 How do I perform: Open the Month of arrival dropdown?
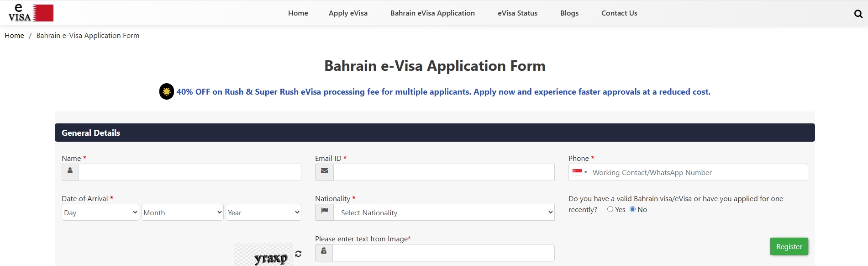coord(182,213)
